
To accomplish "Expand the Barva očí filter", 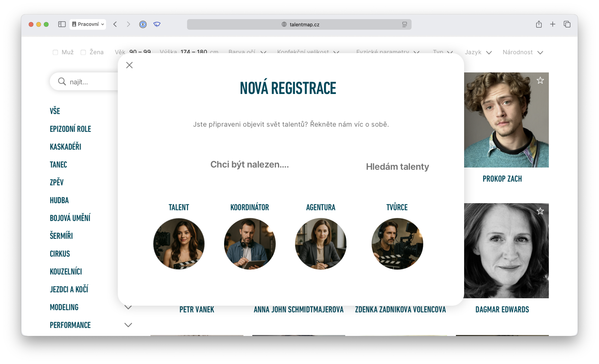I will pos(247,52).
